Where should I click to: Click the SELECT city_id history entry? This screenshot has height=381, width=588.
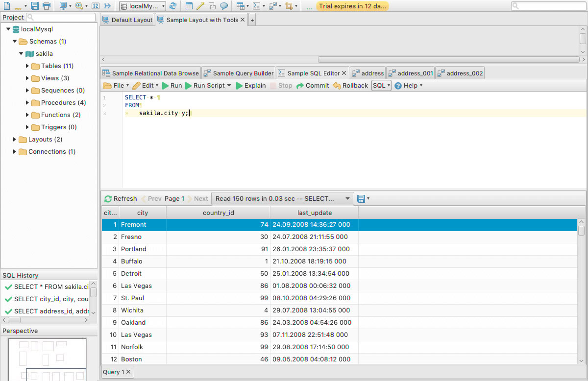click(x=47, y=299)
